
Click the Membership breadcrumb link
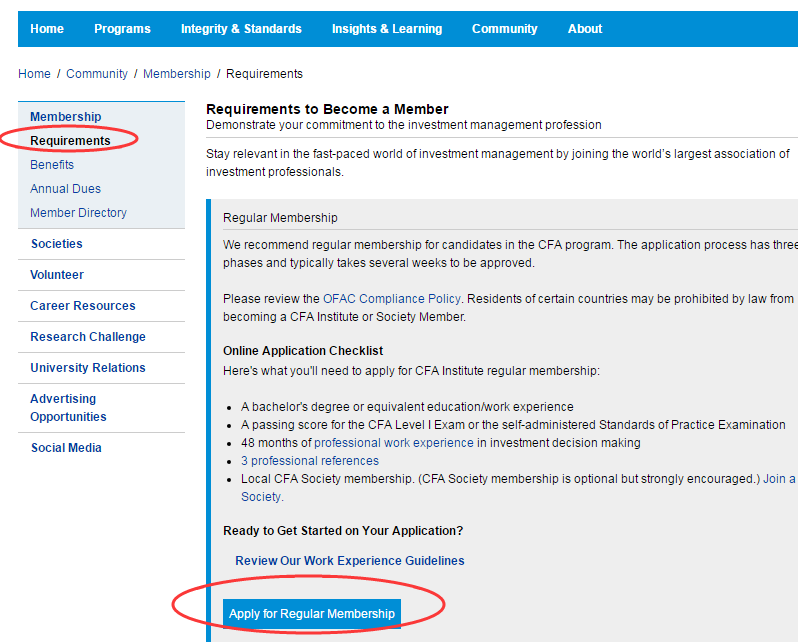pos(177,74)
